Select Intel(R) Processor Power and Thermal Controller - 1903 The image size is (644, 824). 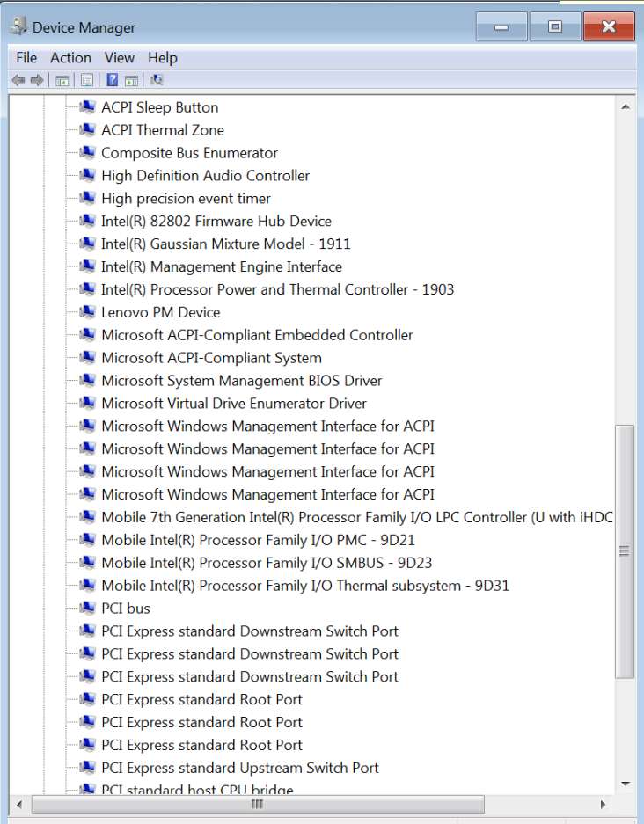(278, 289)
